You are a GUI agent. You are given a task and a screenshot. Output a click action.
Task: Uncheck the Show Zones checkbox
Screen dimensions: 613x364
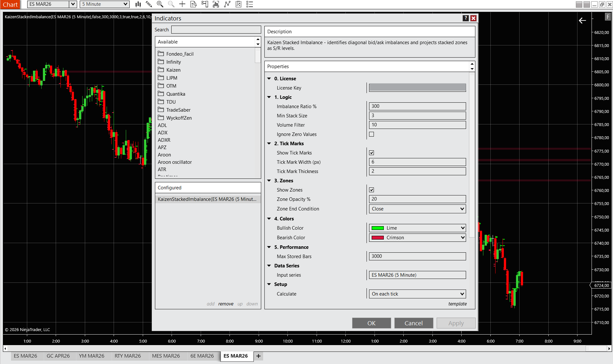coord(371,190)
